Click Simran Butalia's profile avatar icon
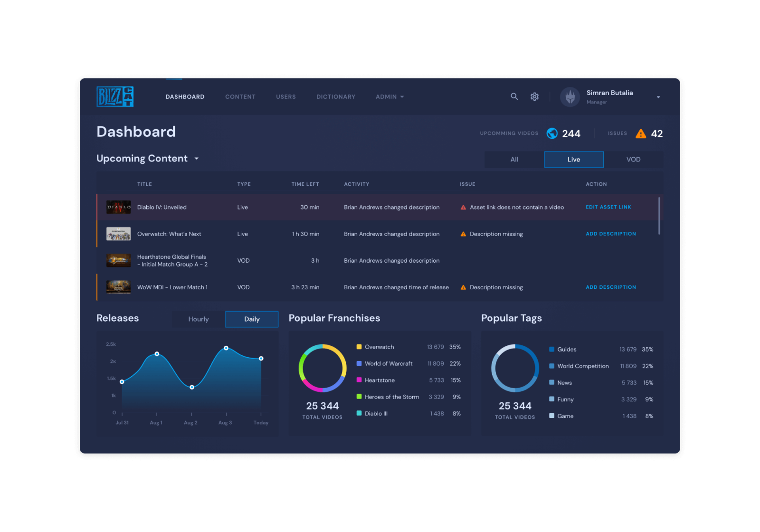The image size is (760, 532). click(x=570, y=96)
